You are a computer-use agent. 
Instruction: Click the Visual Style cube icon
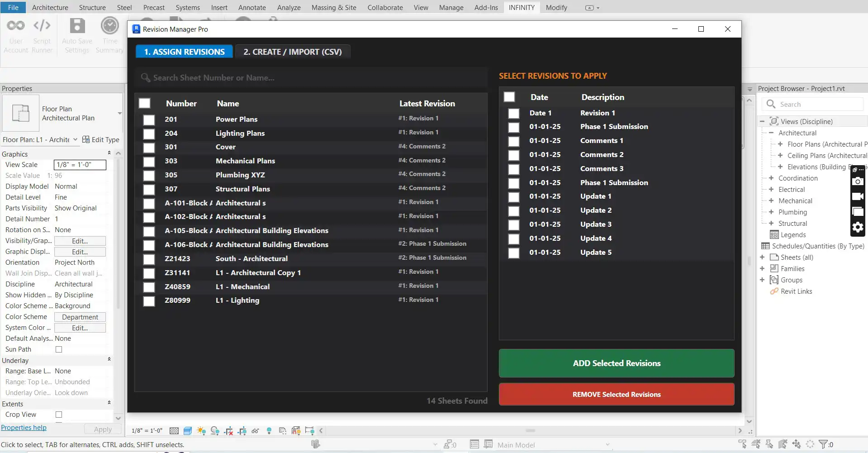[188, 431]
